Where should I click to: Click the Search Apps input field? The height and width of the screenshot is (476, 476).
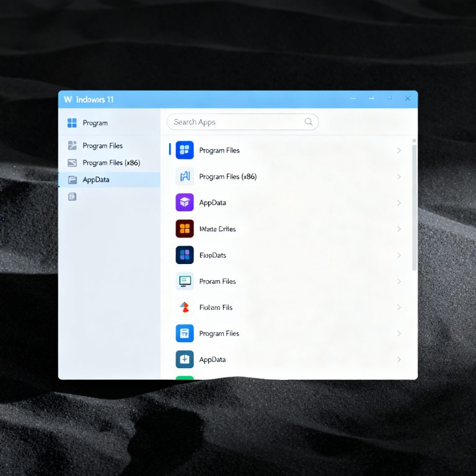[242, 121]
